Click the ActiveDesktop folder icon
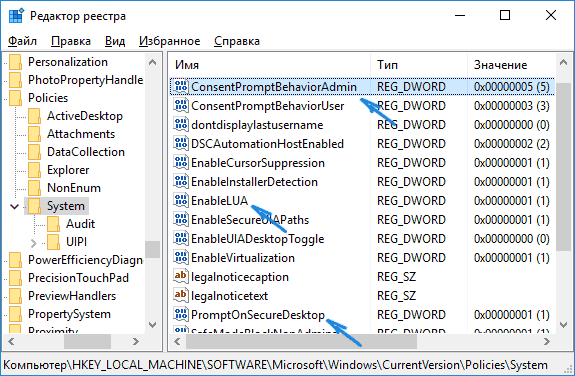This screenshot has height=376, width=575. pos(34,116)
